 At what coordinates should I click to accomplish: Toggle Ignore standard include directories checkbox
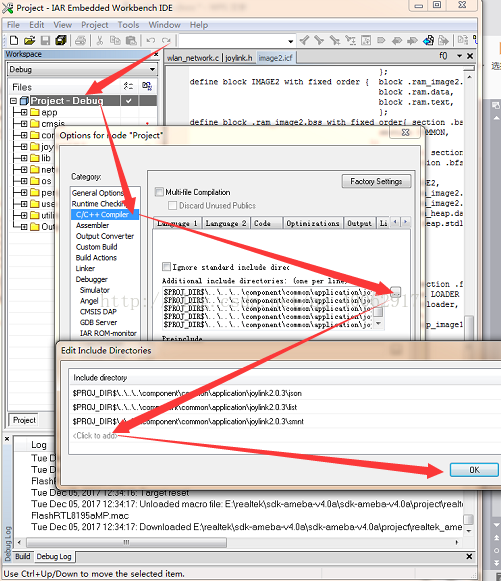pyautogui.click(x=166, y=267)
